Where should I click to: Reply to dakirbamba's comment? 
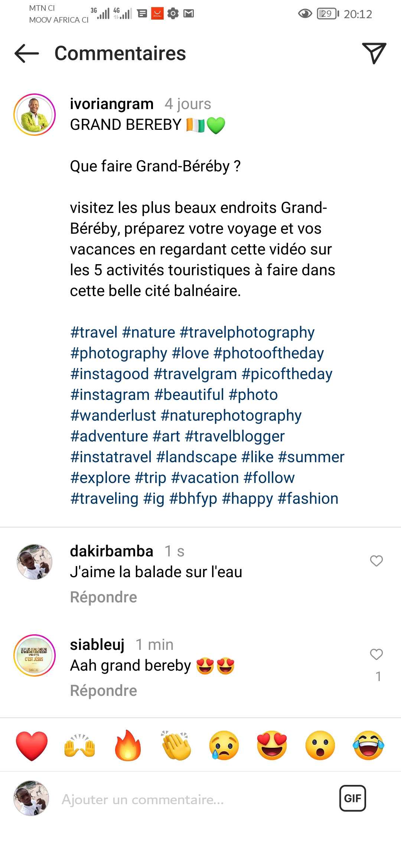point(104,597)
